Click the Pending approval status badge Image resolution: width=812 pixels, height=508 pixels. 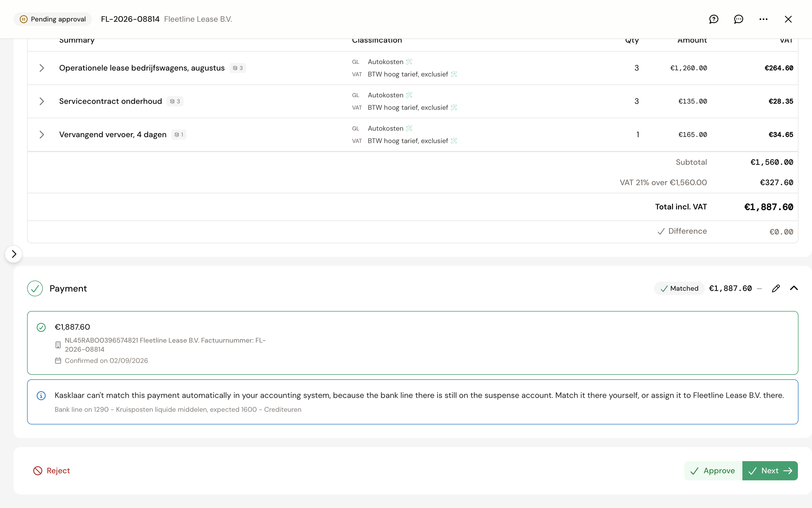tap(53, 19)
